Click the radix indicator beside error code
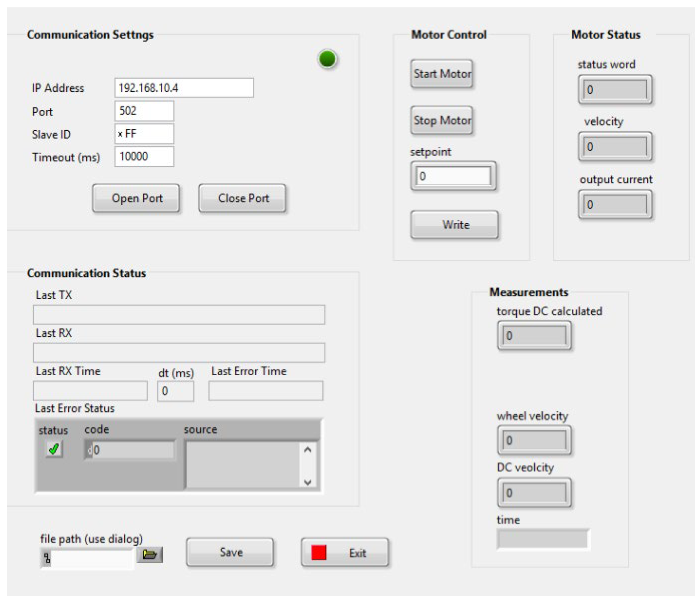700x601 pixels. tap(89, 450)
